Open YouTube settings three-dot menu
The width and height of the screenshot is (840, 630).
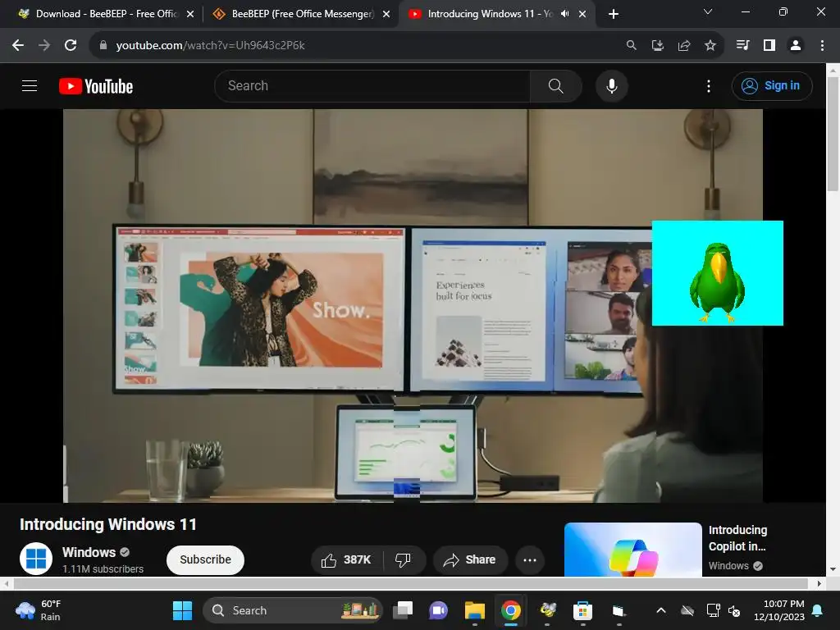(x=708, y=85)
